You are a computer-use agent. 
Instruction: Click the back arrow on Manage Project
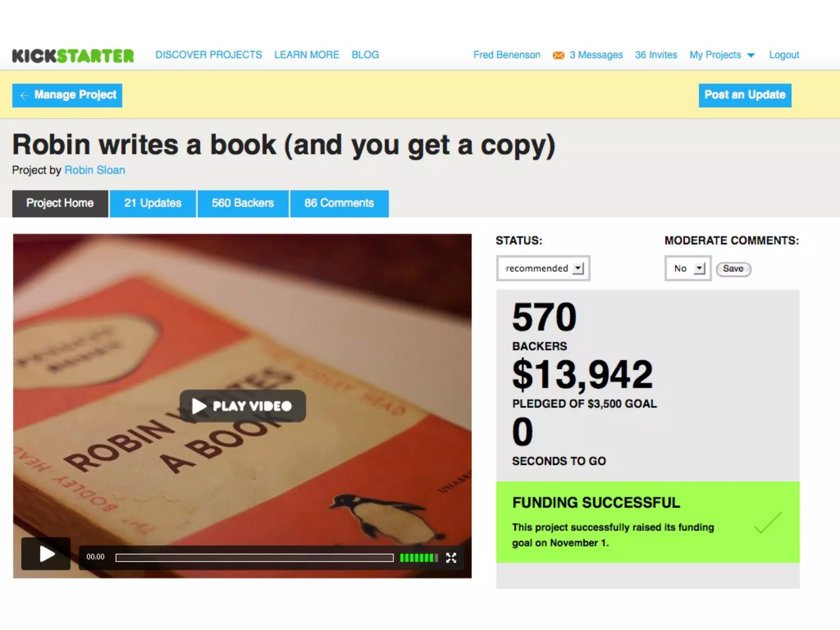pos(25,96)
